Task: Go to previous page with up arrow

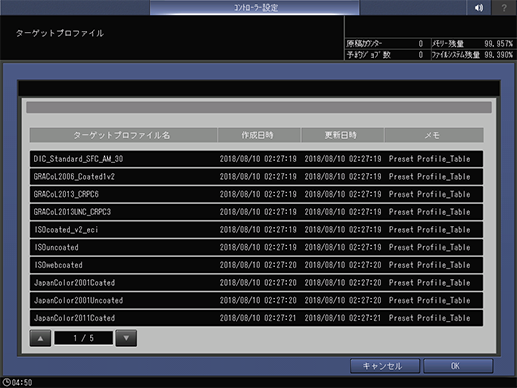Action: (x=40, y=338)
